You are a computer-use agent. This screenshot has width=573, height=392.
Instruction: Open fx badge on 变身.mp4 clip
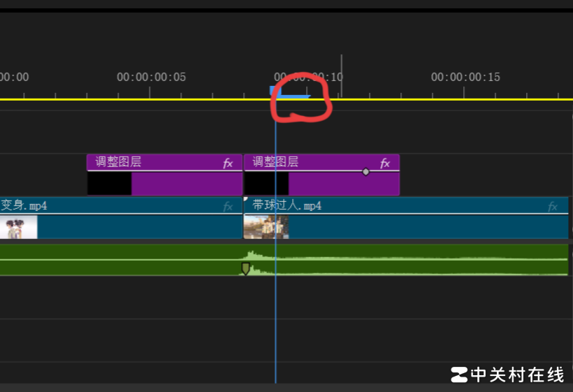(228, 206)
